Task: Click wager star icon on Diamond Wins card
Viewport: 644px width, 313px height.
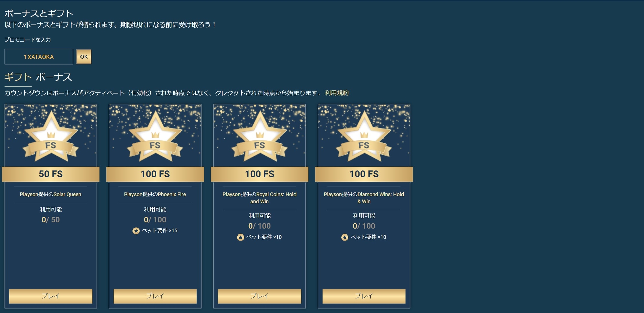Action: tap(345, 237)
